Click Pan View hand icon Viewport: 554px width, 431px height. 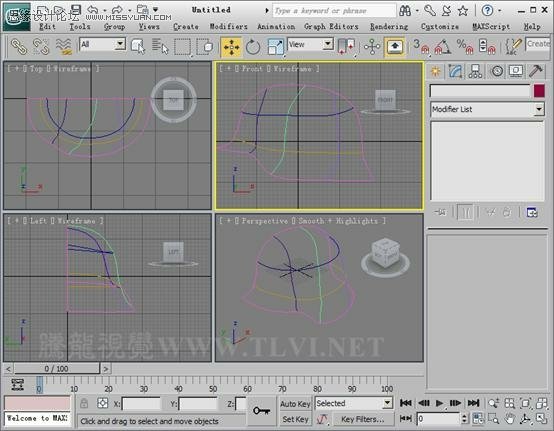[509, 419]
